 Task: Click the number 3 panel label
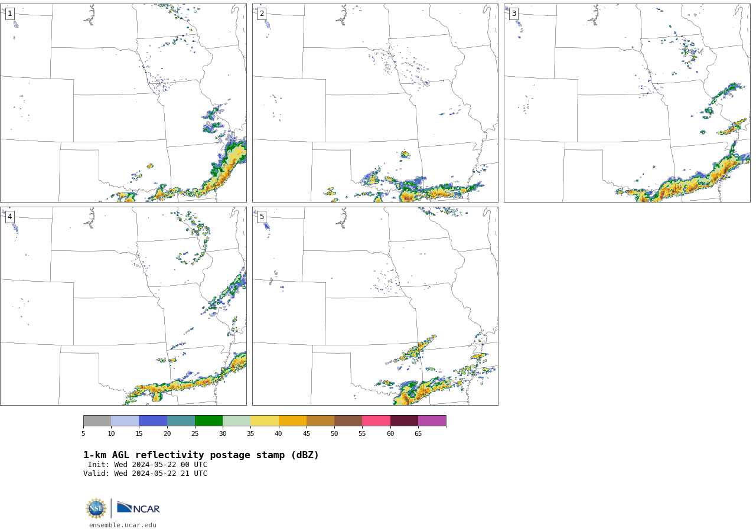[x=513, y=14]
